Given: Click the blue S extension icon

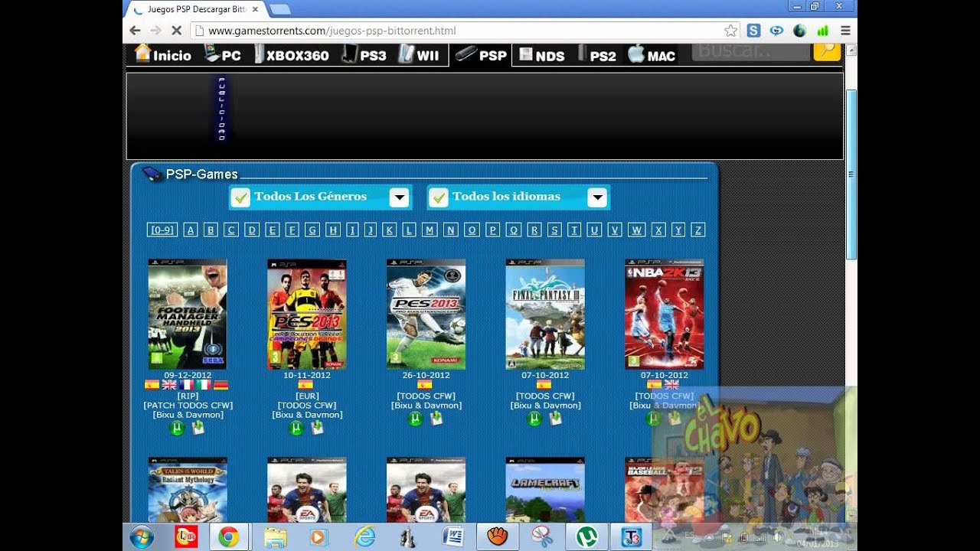Looking at the screenshot, I should coord(753,31).
